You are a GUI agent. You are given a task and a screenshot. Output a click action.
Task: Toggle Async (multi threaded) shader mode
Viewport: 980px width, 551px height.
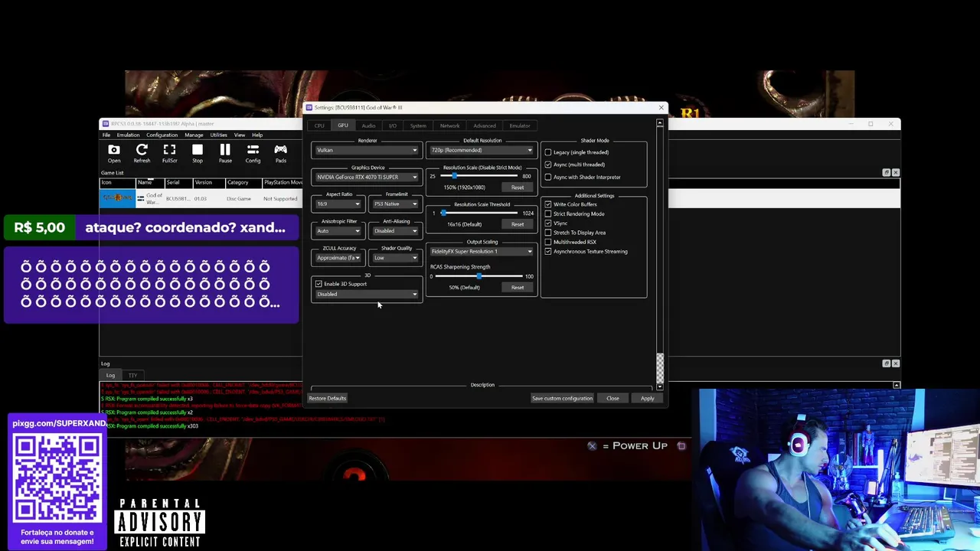[x=548, y=165]
